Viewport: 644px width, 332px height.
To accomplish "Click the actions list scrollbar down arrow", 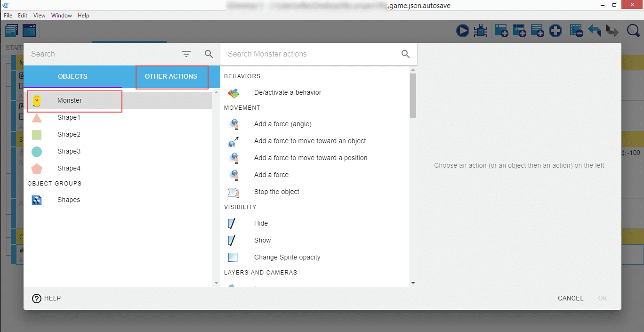I will coord(413,283).
